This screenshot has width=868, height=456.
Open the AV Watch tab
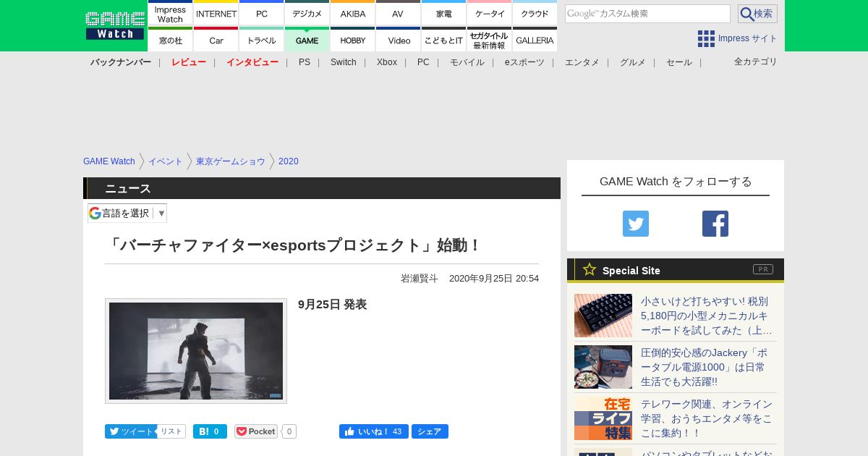(x=398, y=13)
